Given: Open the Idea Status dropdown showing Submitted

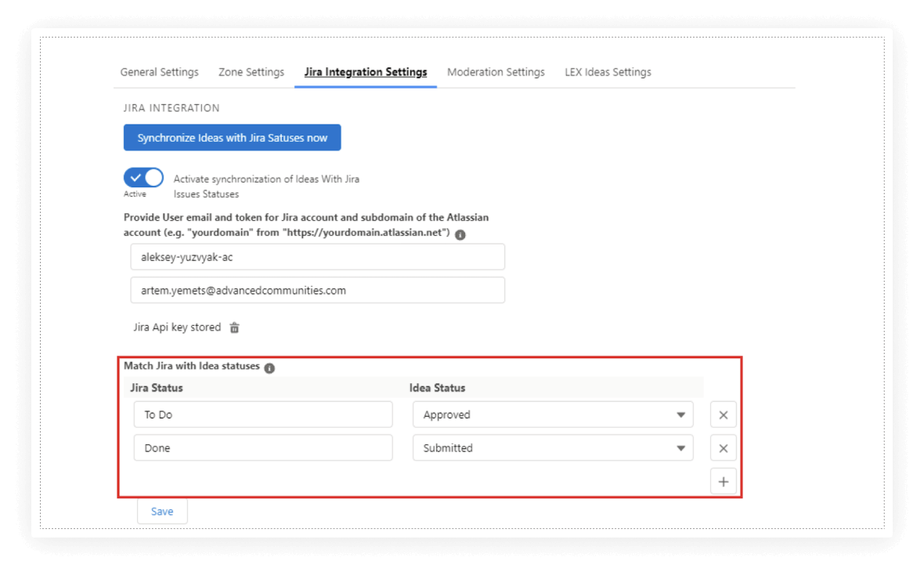Looking at the screenshot, I should [553, 447].
